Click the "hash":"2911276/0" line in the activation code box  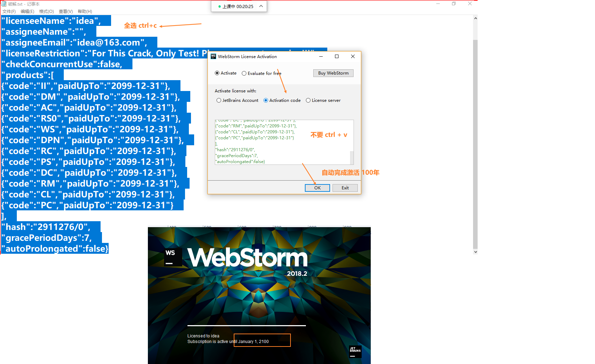(235, 150)
